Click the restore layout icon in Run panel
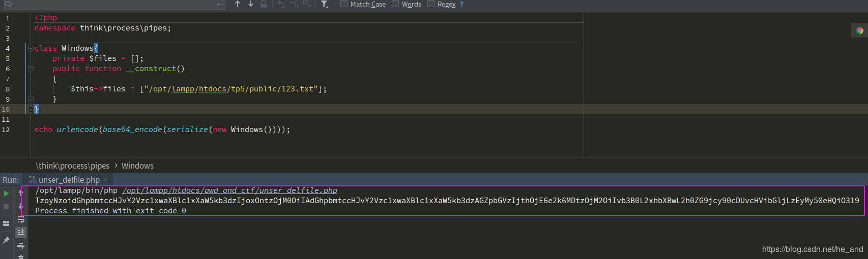This screenshot has width=868, height=259. pos(6,223)
